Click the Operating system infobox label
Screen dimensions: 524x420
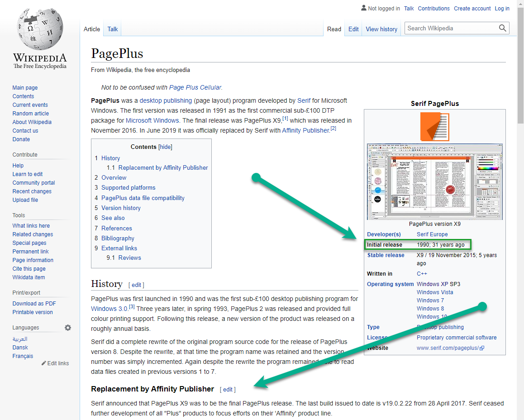point(391,284)
